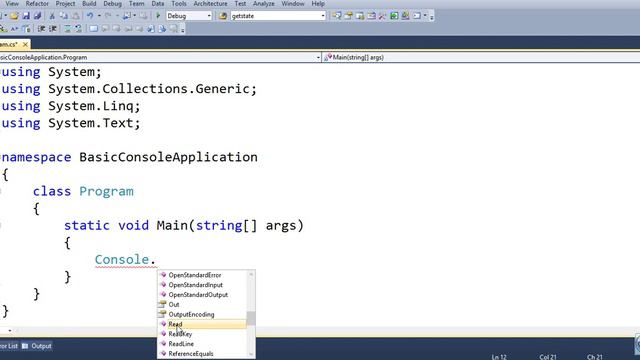Click the Cut scissors icon

pyautogui.click(x=52, y=16)
